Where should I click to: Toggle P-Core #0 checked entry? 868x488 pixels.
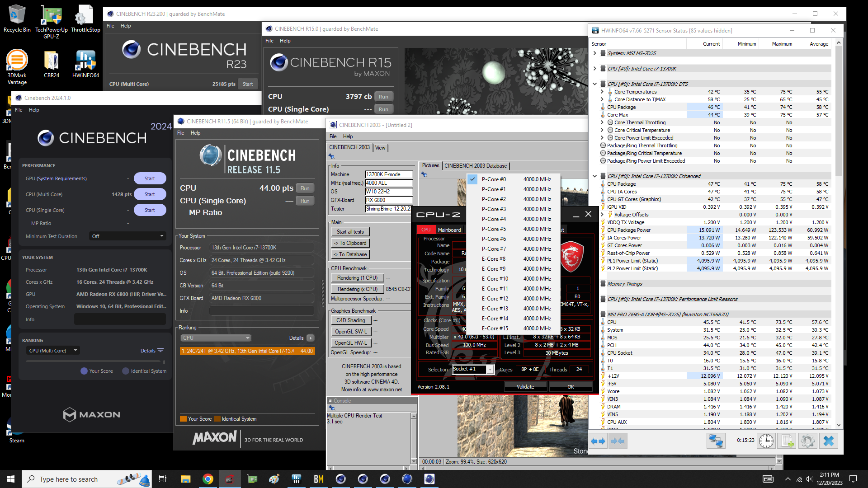click(514, 179)
